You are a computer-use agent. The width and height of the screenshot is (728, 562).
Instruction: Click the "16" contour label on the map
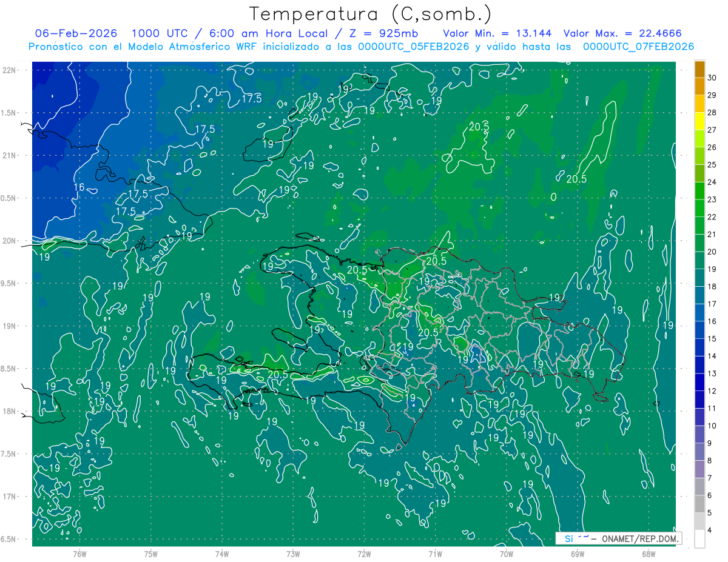pos(79,187)
